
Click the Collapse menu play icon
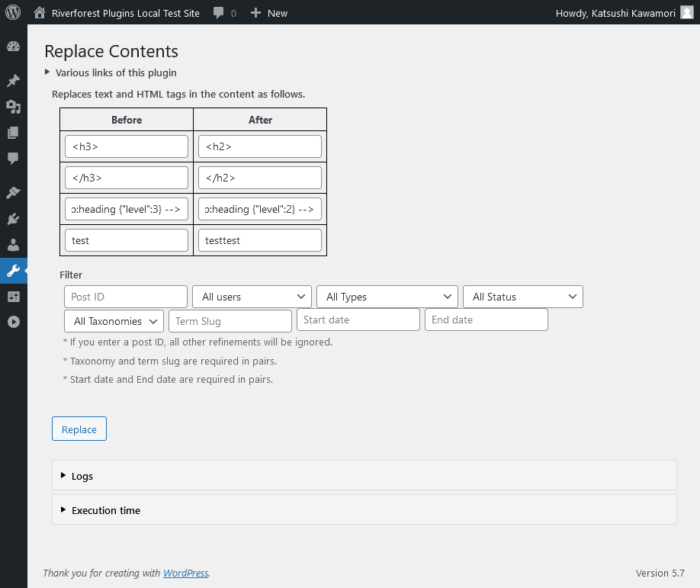point(14,322)
